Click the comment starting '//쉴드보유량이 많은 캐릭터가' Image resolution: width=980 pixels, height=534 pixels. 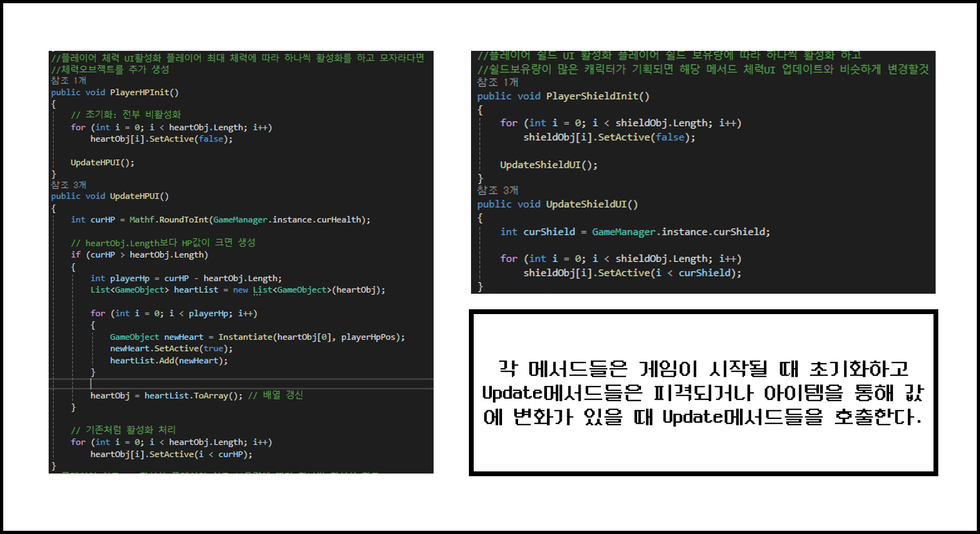[703, 69]
